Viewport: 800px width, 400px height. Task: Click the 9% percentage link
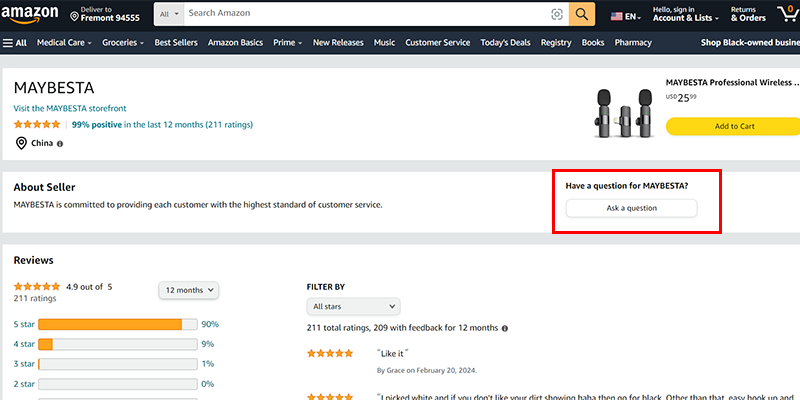click(208, 344)
